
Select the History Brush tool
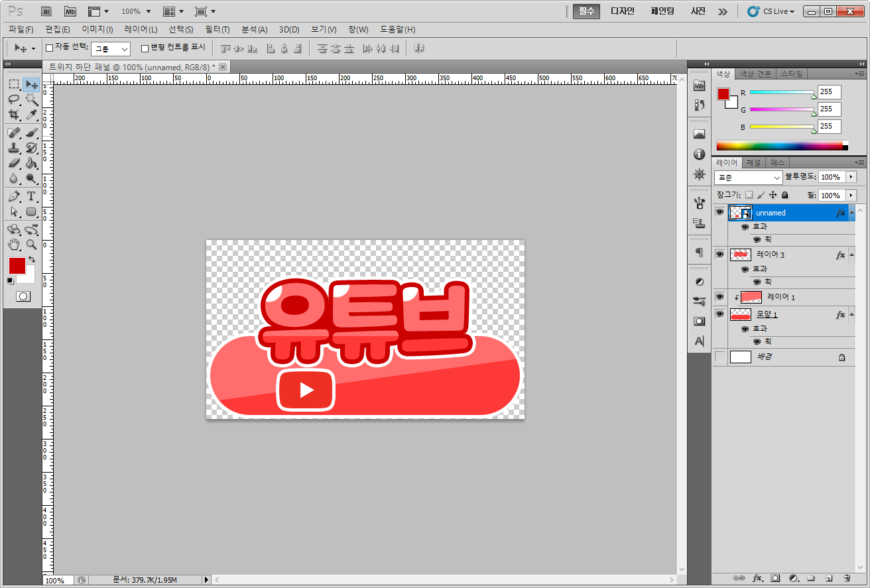(31, 148)
